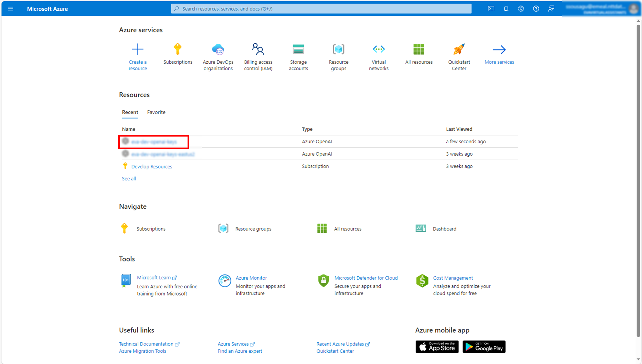
Task: Open the account avatar menu
Action: [x=633, y=9]
